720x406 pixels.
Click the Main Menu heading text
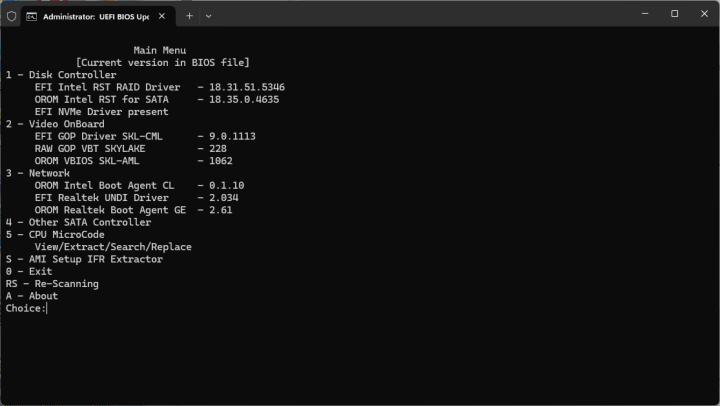pos(160,50)
